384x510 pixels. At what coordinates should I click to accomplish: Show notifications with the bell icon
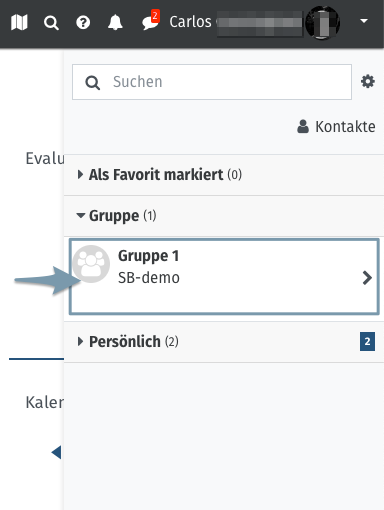point(115,23)
